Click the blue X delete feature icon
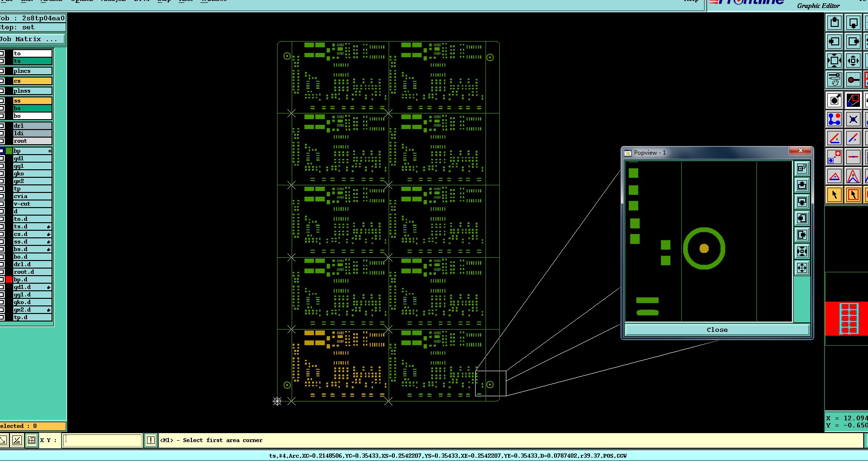 (x=853, y=119)
